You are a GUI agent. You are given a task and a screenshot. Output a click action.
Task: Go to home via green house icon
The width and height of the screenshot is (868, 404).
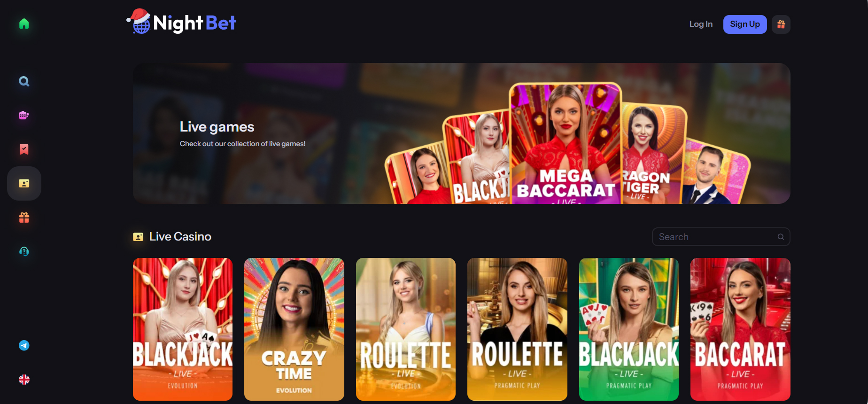pyautogui.click(x=24, y=24)
